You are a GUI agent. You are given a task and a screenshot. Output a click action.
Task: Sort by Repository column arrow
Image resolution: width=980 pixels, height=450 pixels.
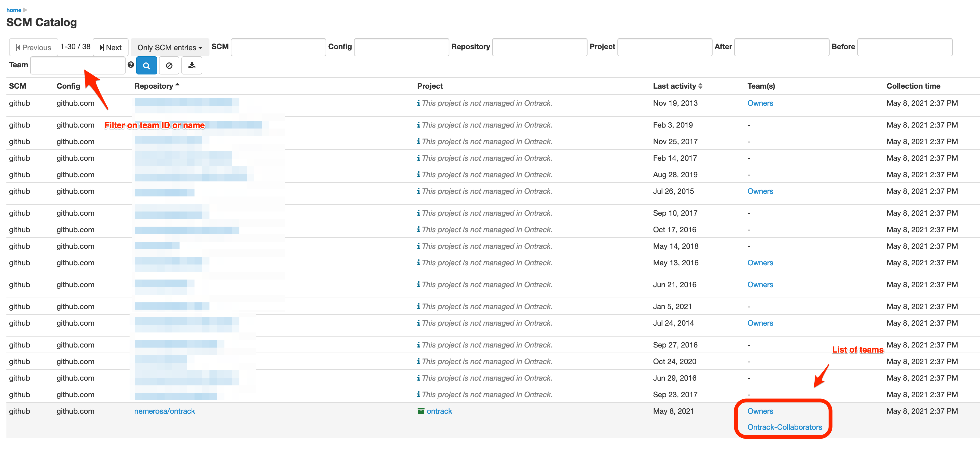pos(177,85)
